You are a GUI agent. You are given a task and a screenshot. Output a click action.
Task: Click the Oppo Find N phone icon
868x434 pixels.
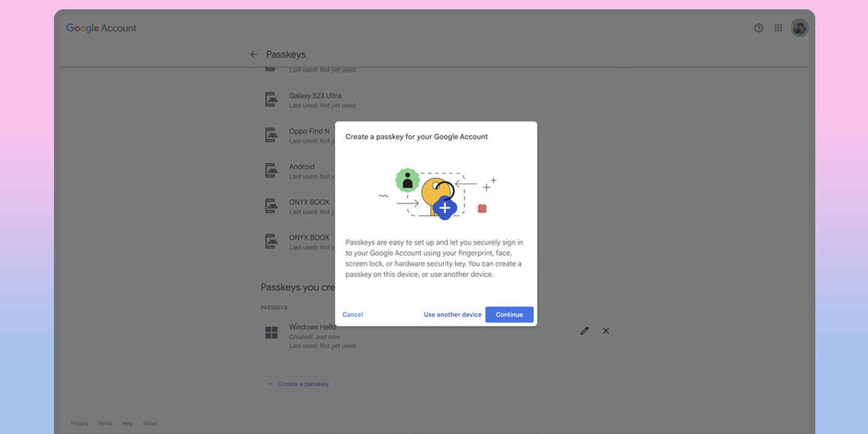[x=271, y=135]
